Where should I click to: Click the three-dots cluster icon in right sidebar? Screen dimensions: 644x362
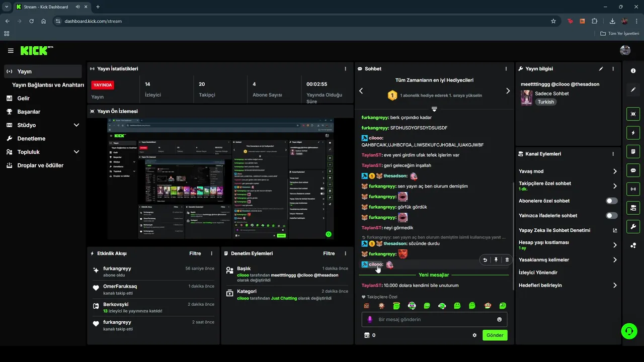point(633,245)
